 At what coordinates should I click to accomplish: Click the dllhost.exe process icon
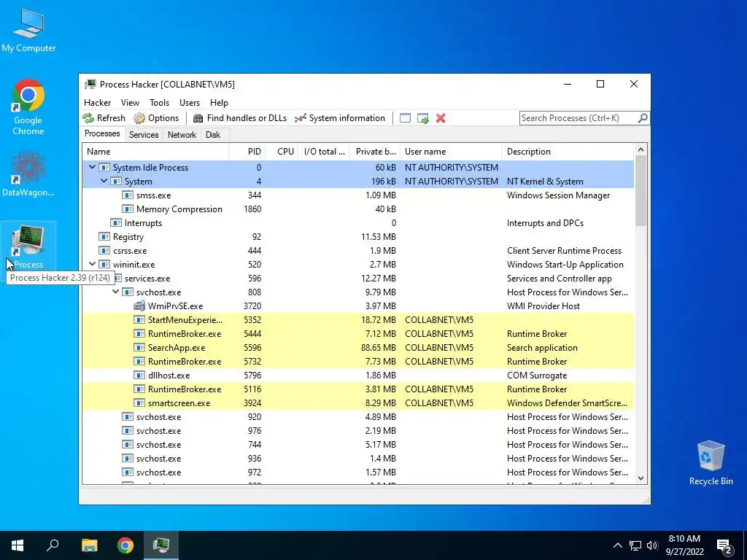click(139, 376)
